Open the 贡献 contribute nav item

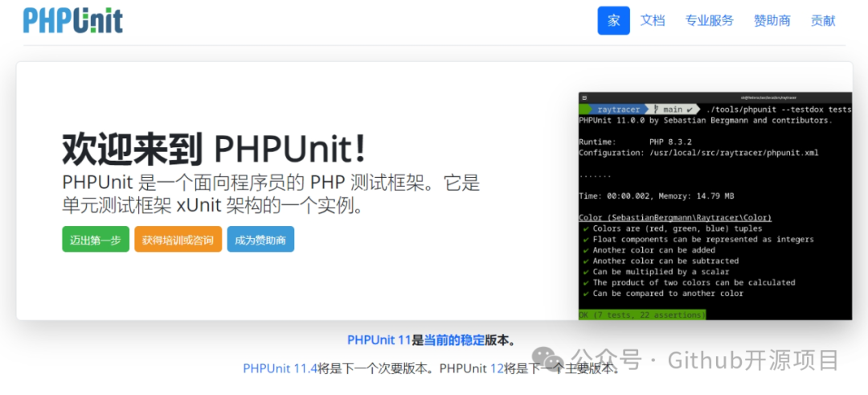click(x=823, y=20)
